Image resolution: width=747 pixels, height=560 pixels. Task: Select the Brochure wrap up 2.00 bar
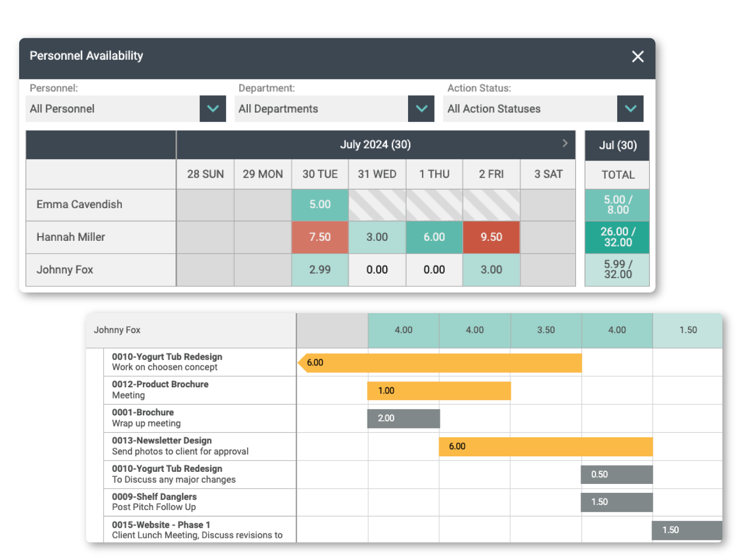tap(403, 419)
